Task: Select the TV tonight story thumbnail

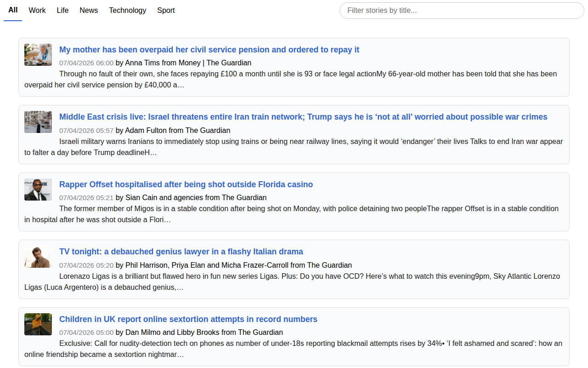Action: click(x=38, y=257)
